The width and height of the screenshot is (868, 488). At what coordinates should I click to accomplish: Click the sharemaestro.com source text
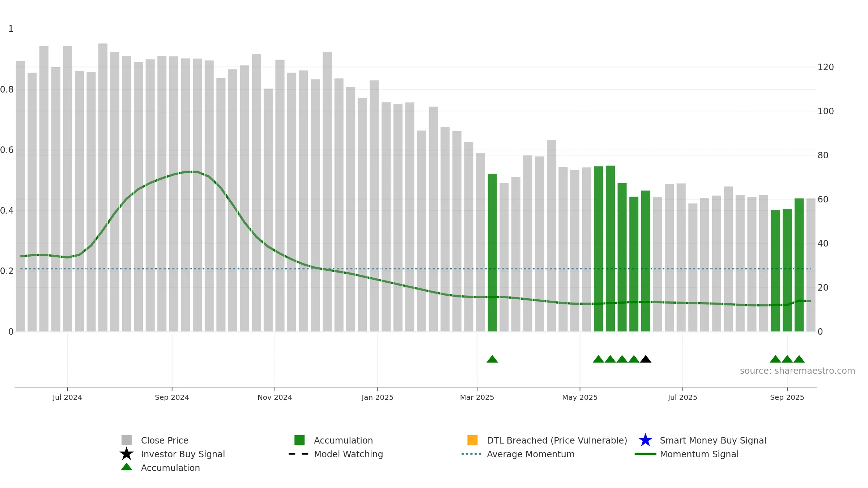tap(797, 371)
